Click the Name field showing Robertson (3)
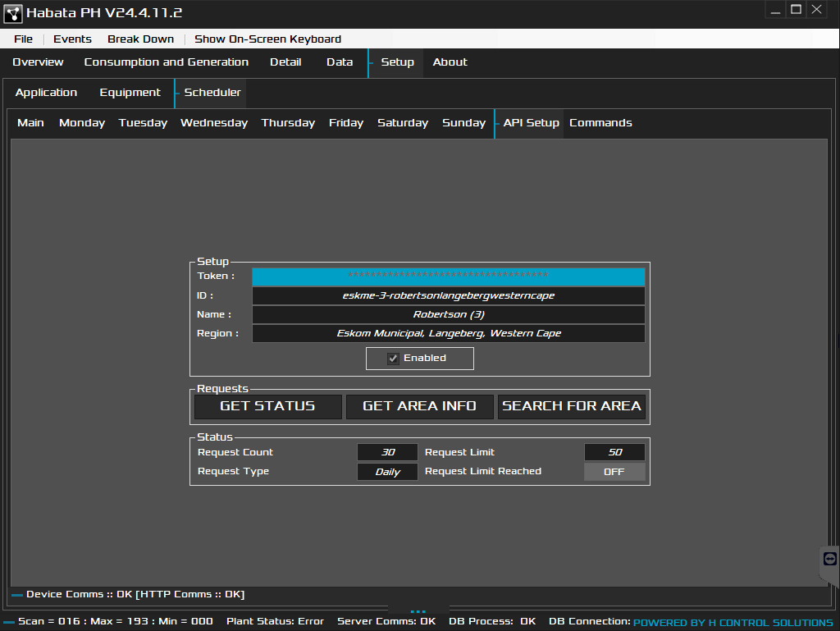The image size is (840, 631). click(x=449, y=314)
